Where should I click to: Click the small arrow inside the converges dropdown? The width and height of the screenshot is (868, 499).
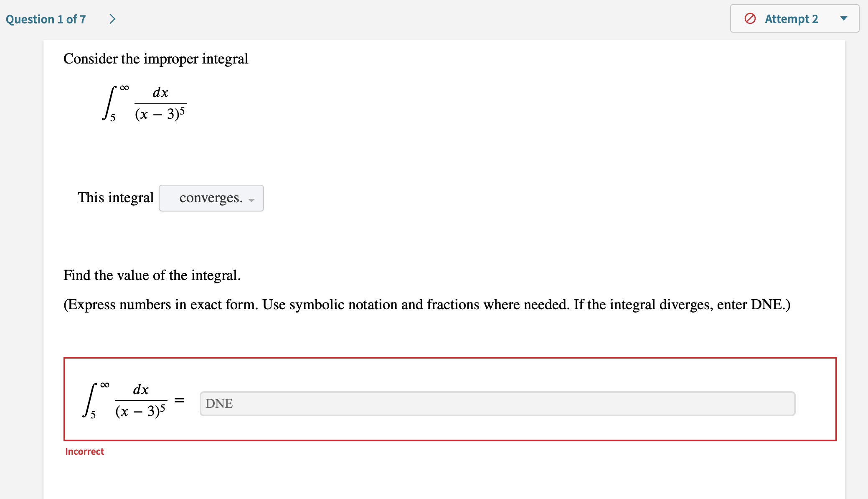coord(251,201)
